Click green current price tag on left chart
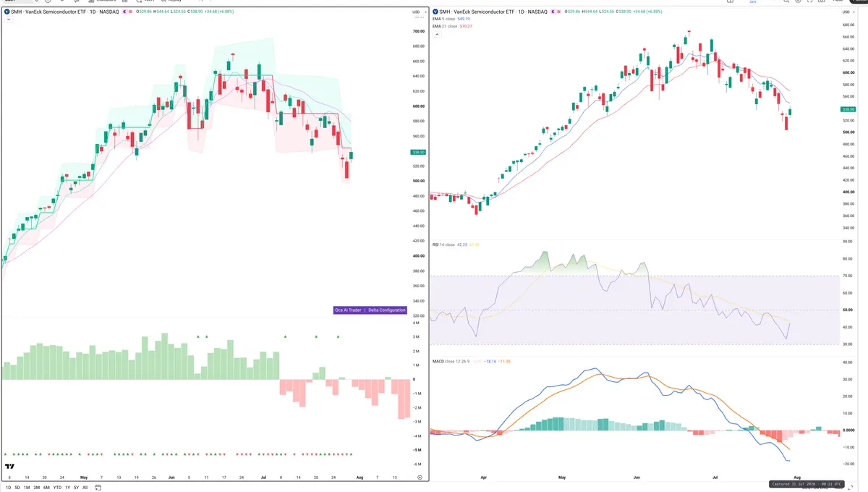 click(x=418, y=153)
